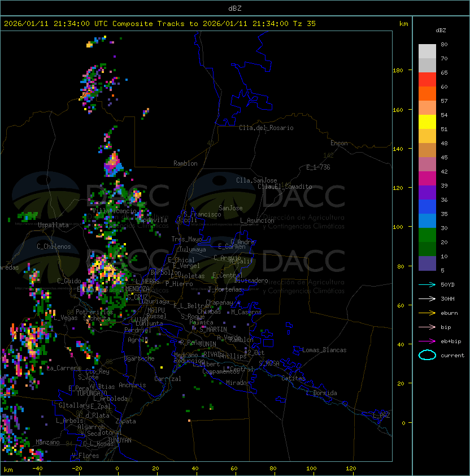The image size is (470, 476).
Task: Click the Encon map label
Action: [339, 143]
